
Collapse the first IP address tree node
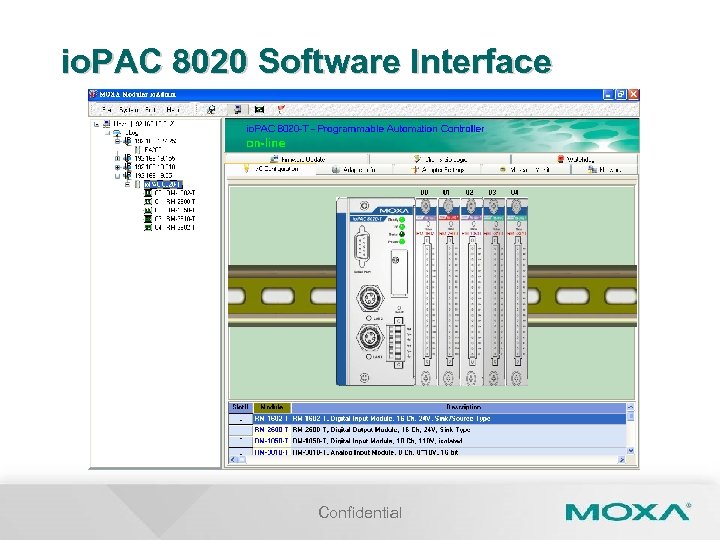pos(118,141)
